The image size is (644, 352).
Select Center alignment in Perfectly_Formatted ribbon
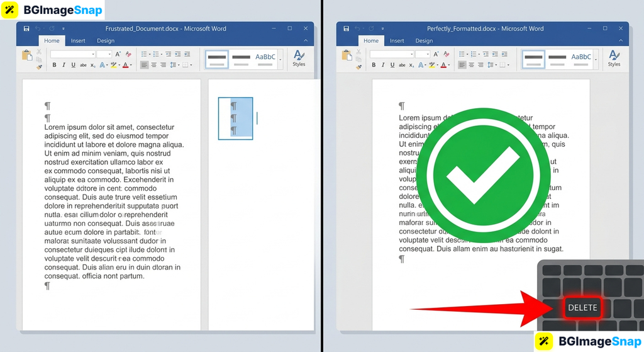tap(471, 65)
